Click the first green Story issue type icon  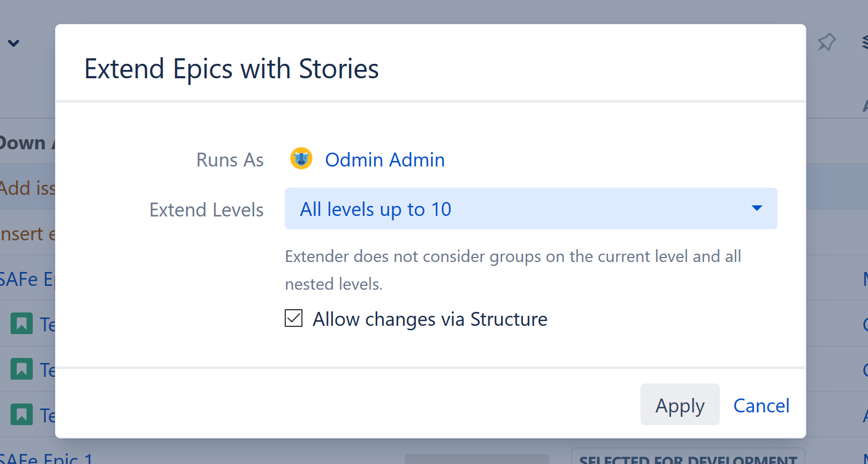point(21,324)
